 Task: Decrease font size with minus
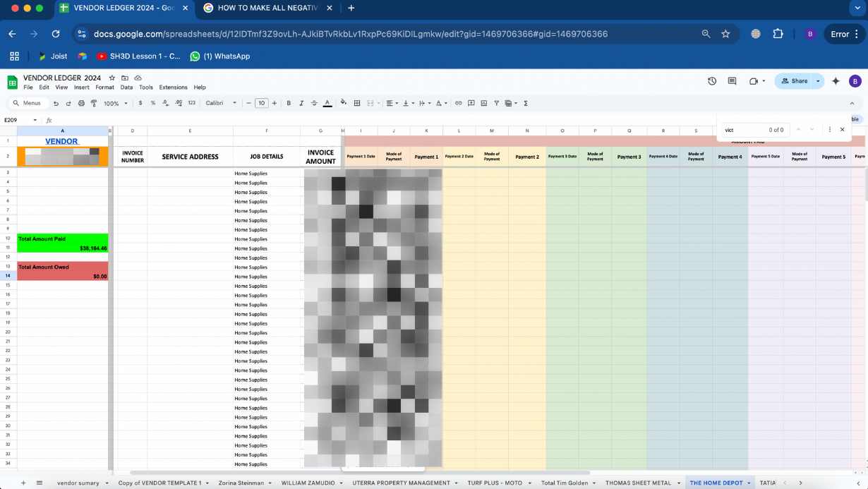point(248,103)
